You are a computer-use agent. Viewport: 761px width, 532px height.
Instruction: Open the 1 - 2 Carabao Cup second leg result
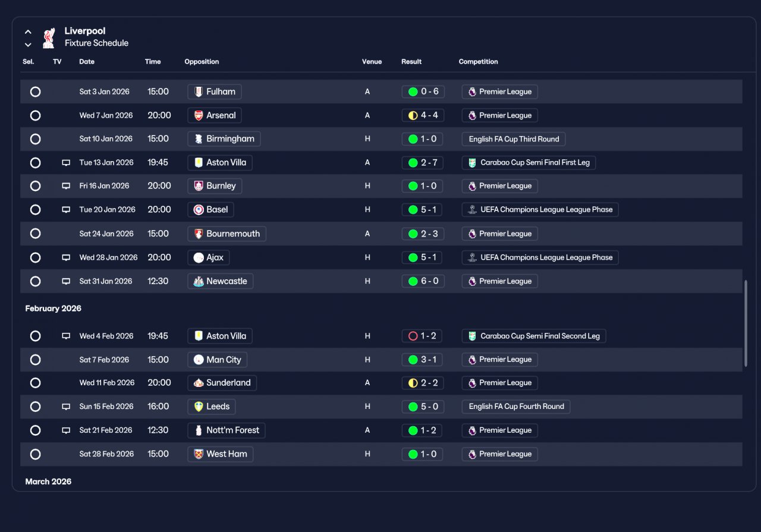click(x=422, y=336)
